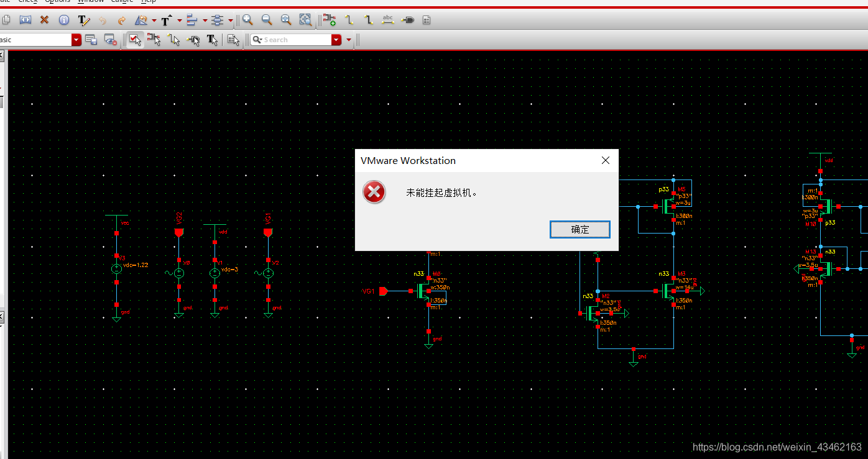
Task: Toggle the select text labels filter icon
Action: [x=212, y=40]
